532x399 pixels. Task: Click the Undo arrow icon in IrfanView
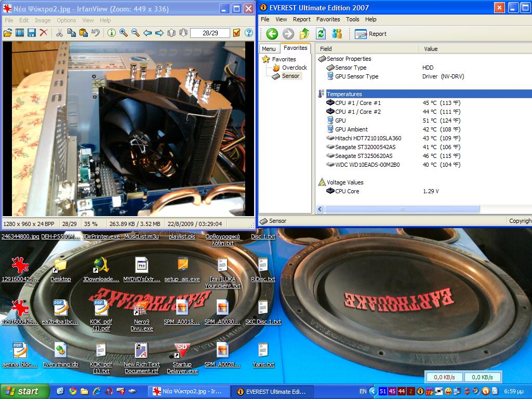pyautogui.click(x=96, y=33)
